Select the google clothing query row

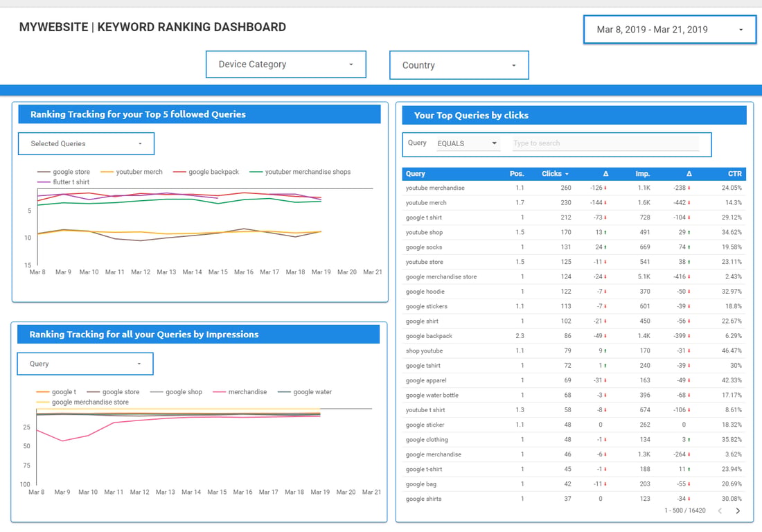pyautogui.click(x=574, y=440)
